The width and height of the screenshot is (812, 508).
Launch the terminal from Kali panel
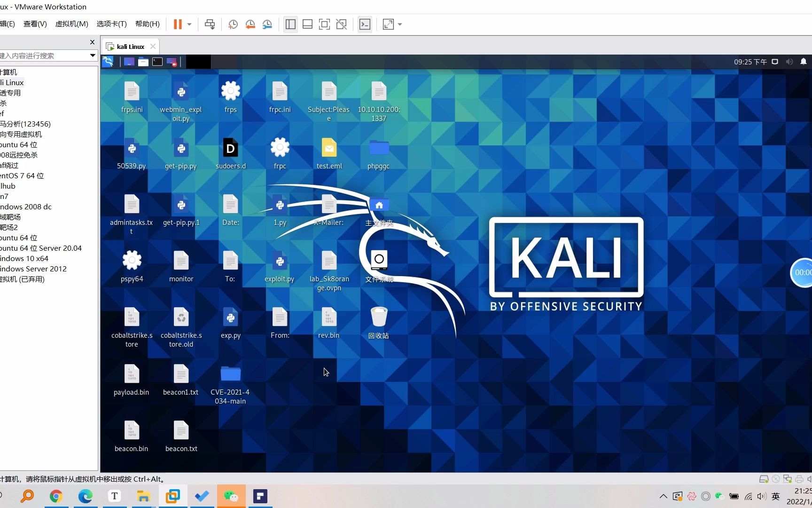coord(157,62)
